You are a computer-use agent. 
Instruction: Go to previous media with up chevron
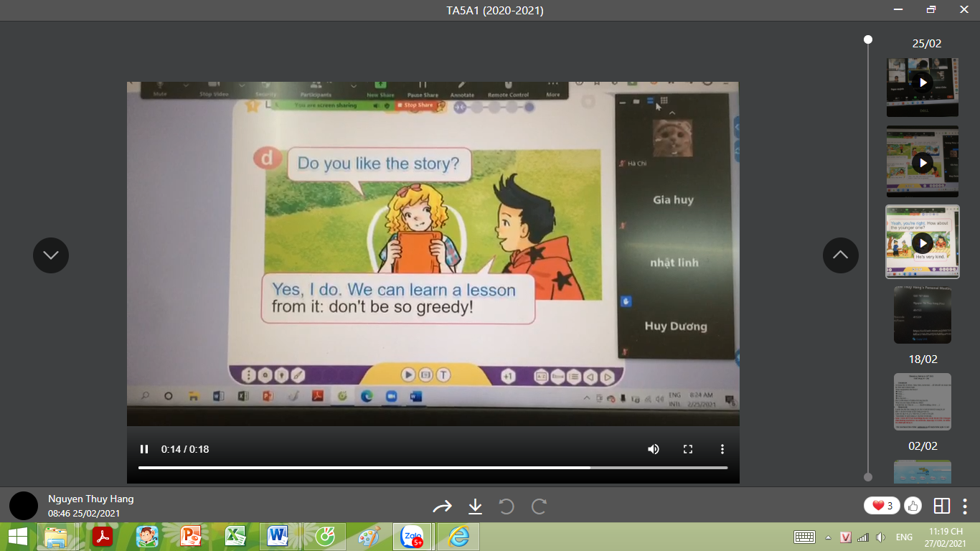pyautogui.click(x=841, y=255)
